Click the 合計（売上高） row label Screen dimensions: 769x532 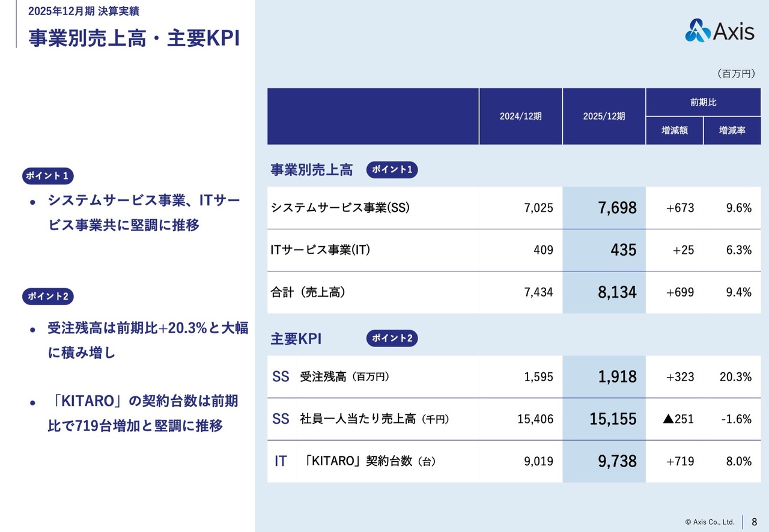point(308,292)
